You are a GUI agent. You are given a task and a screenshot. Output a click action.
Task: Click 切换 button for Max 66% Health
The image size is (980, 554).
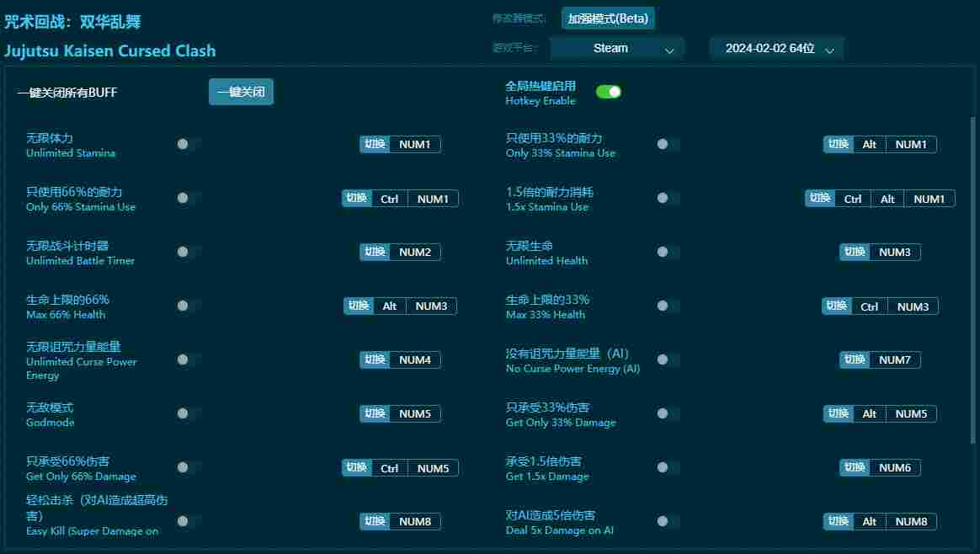point(359,306)
